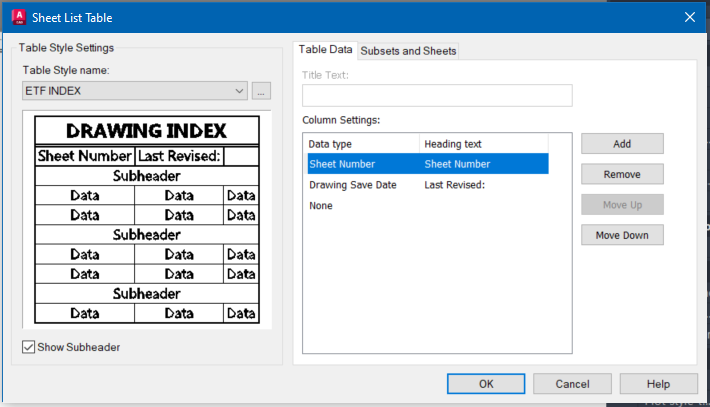710x407 pixels.
Task: Confirm with the OK button
Action: tap(486, 384)
